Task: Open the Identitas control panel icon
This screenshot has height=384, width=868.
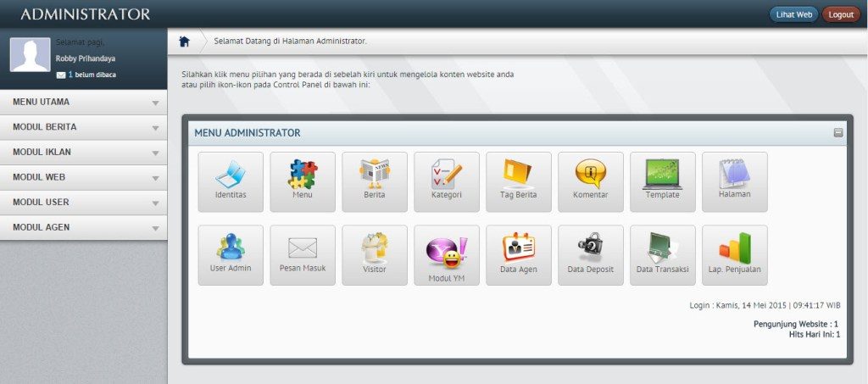Action: (231, 181)
